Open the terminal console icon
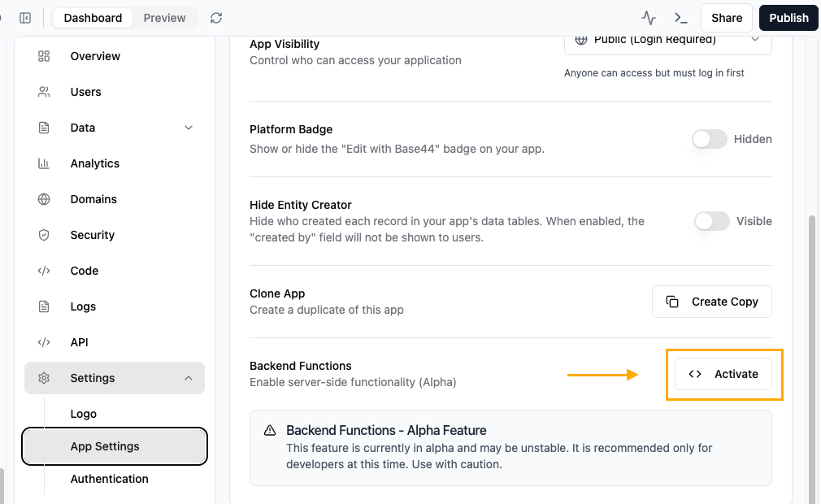 (680, 18)
